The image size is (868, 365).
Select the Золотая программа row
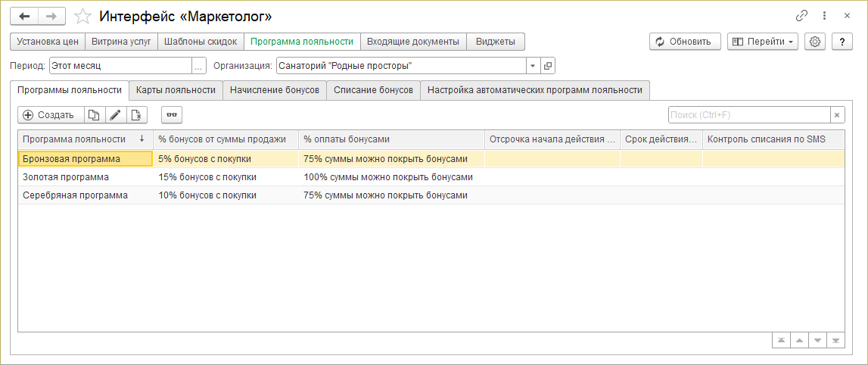click(66, 176)
